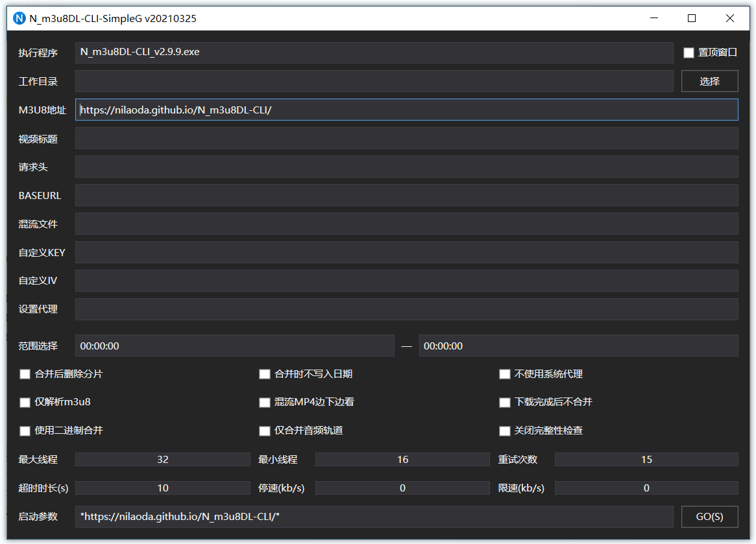The image size is (756, 544).
Task: Click the 请求头 input field
Action: (406, 167)
